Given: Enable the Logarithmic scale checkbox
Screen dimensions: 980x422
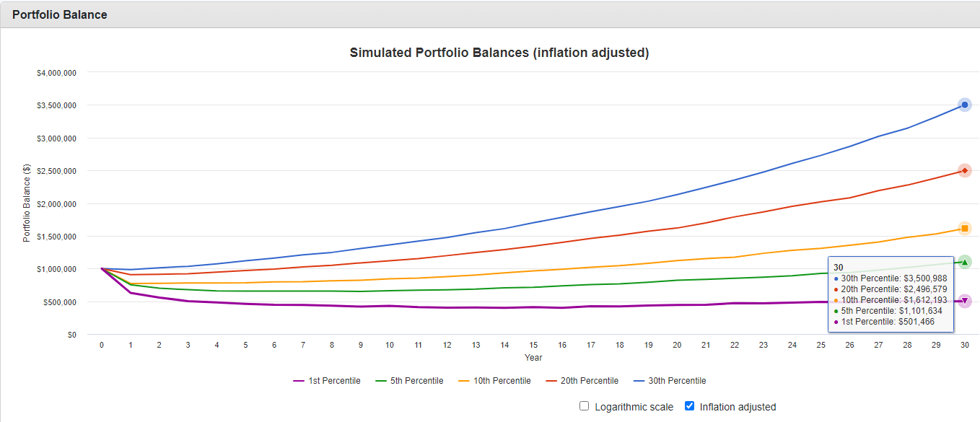Looking at the screenshot, I should 585,406.
